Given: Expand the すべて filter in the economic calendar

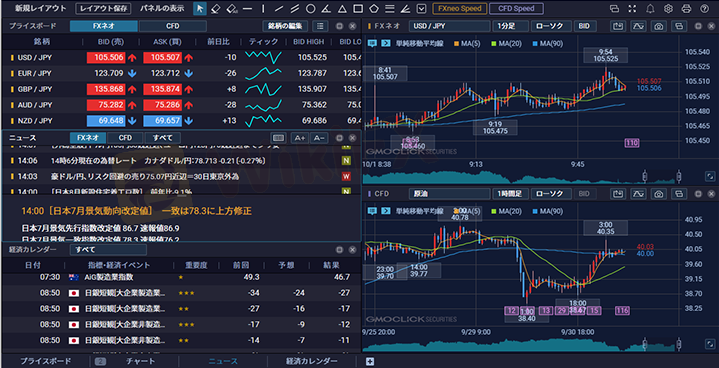Looking at the screenshot, I should [x=108, y=250].
